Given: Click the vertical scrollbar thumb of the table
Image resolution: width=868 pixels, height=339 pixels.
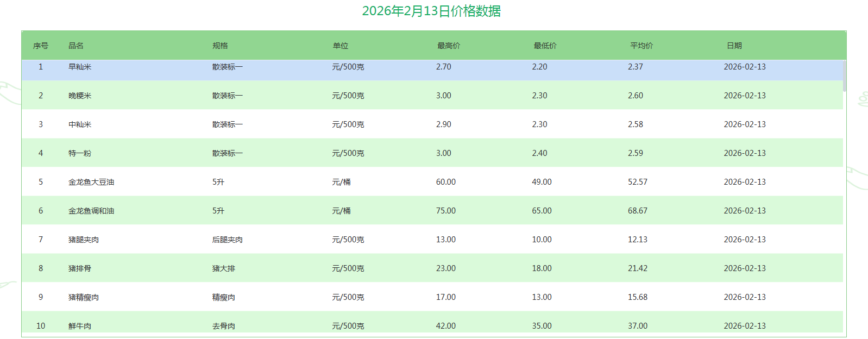Looking at the screenshot, I should point(844,76).
